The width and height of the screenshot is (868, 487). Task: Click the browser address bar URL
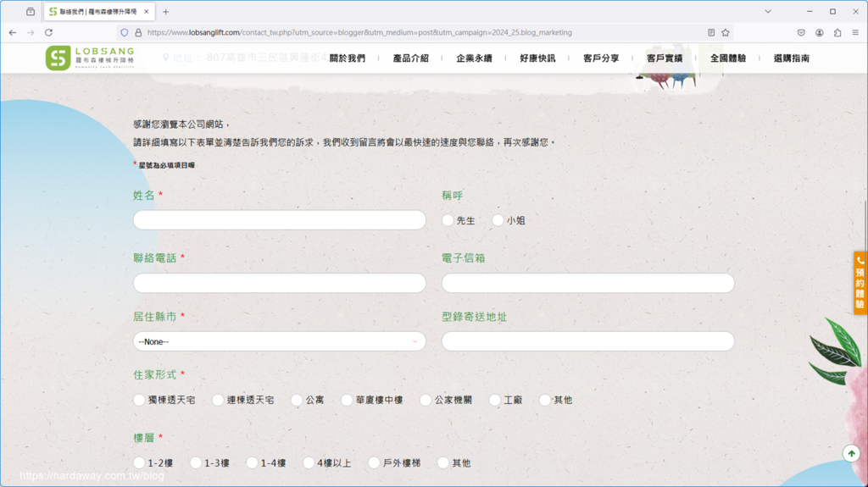pyautogui.click(x=359, y=33)
